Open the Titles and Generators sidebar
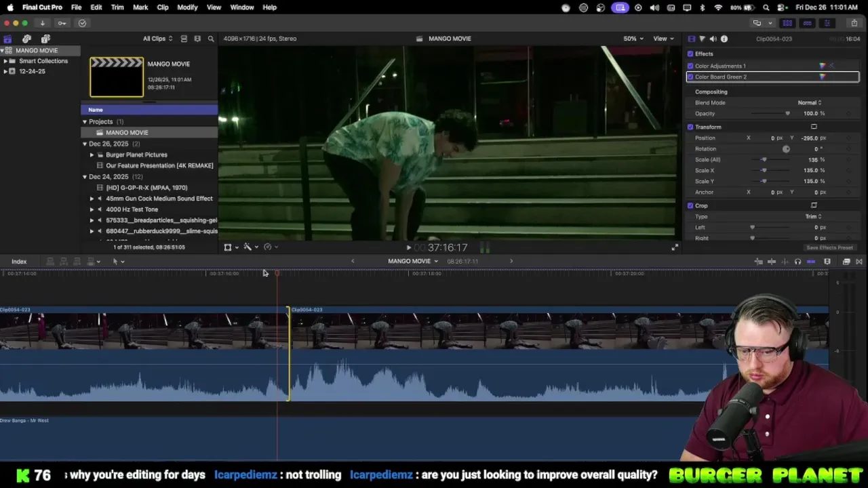 [x=45, y=39]
